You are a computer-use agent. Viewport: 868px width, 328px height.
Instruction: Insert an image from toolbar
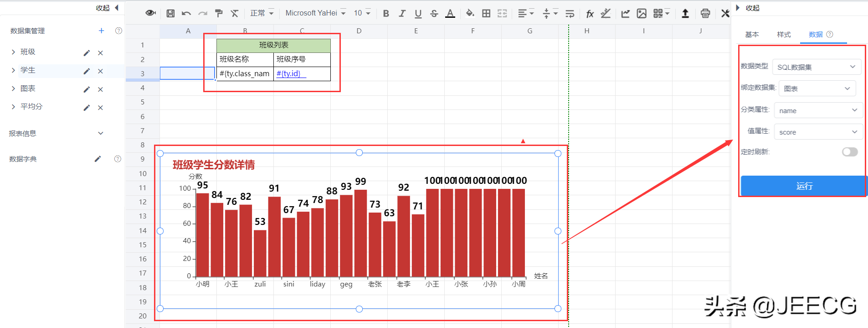coord(642,13)
